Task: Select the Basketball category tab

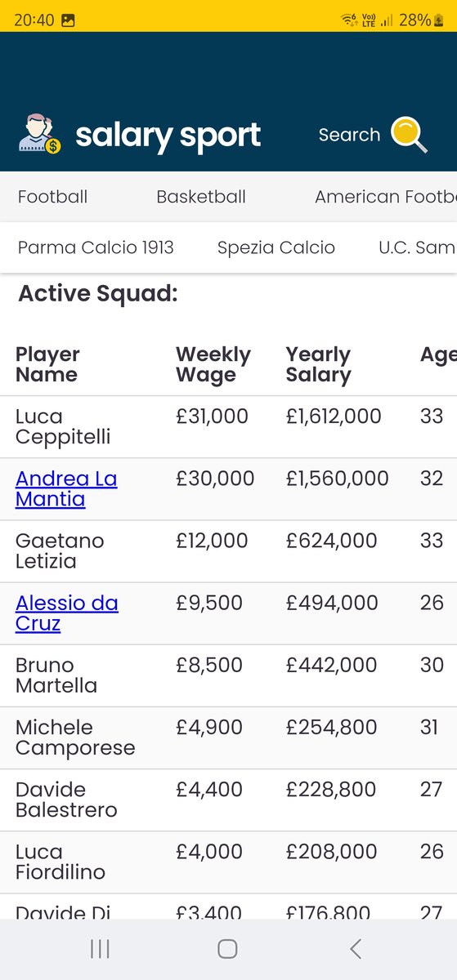Action: click(201, 197)
